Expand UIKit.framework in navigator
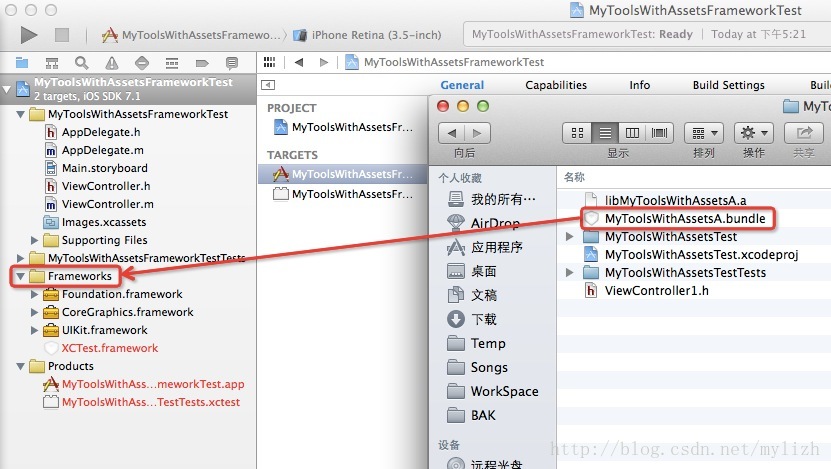This screenshot has height=469, width=831. [34, 330]
